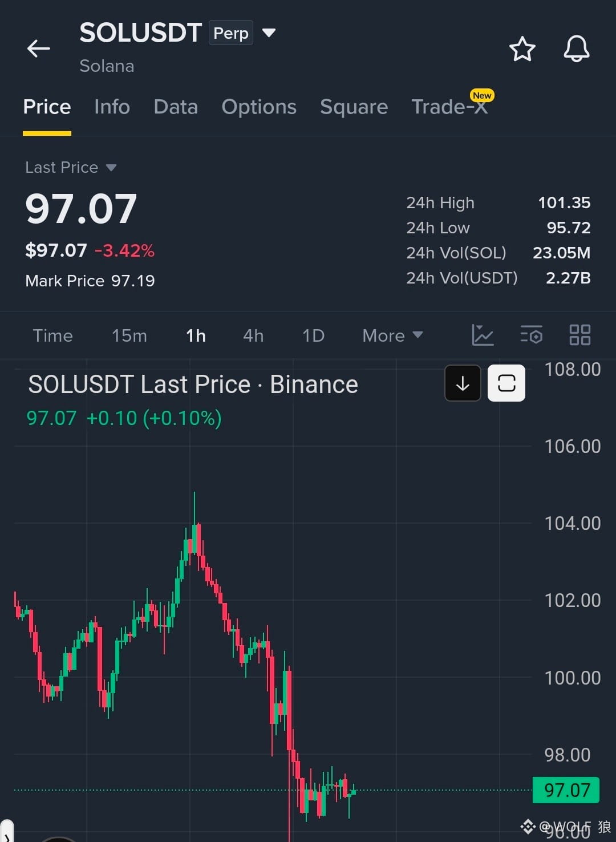Screen dimensions: 616x842
Task: Select the 15m timeframe
Action: click(x=129, y=335)
